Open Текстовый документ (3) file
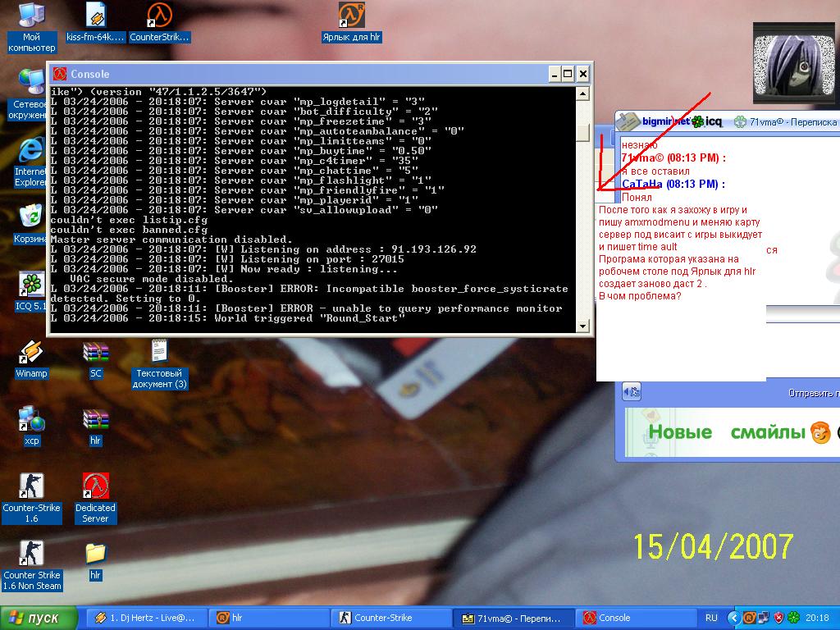 pos(159,363)
